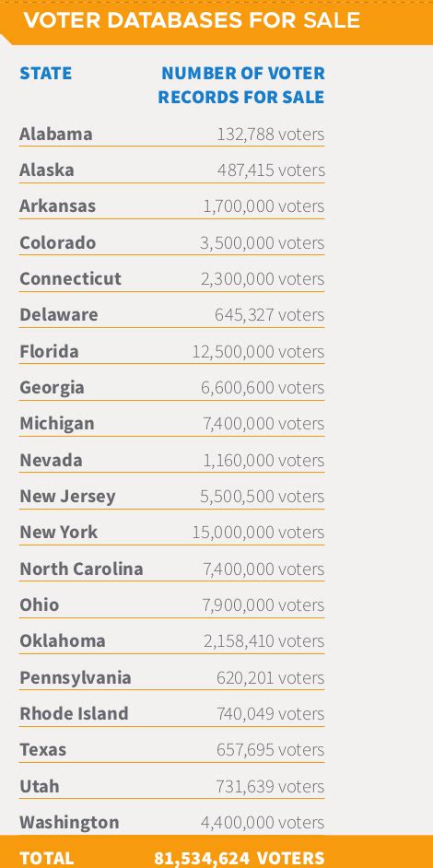Click the Alabama state row
433x868 pixels.
click(171, 135)
